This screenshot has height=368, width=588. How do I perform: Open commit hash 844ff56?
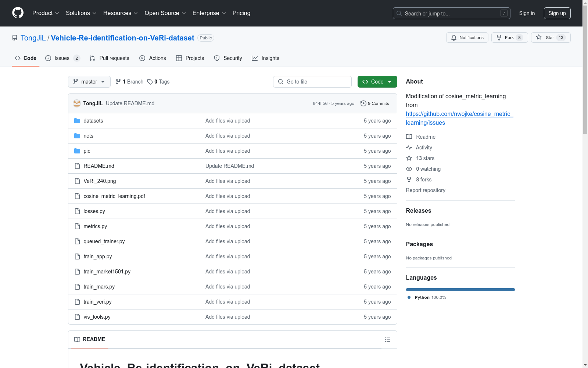(320, 103)
